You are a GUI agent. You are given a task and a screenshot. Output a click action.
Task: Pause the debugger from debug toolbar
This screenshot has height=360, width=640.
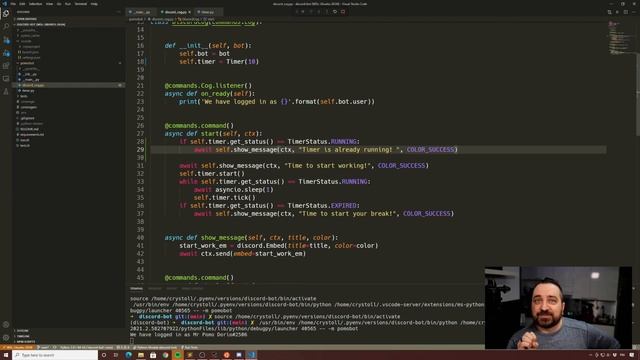(x=303, y=11)
